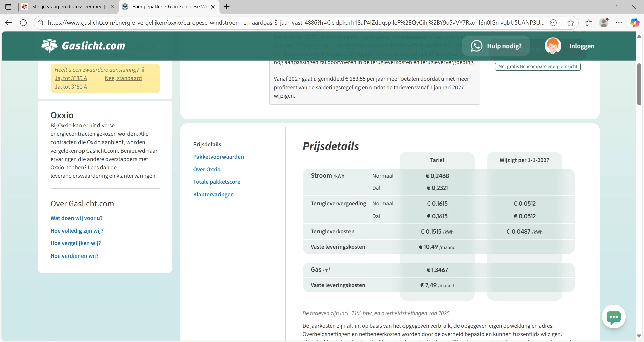Open the Copilot sidebar icon
Viewport: 644px width, 342px height.
(x=635, y=23)
